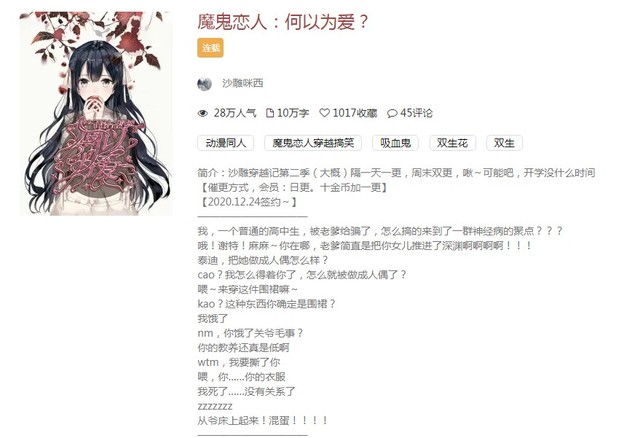
Task: Click the document word-count icon
Action: point(270,113)
